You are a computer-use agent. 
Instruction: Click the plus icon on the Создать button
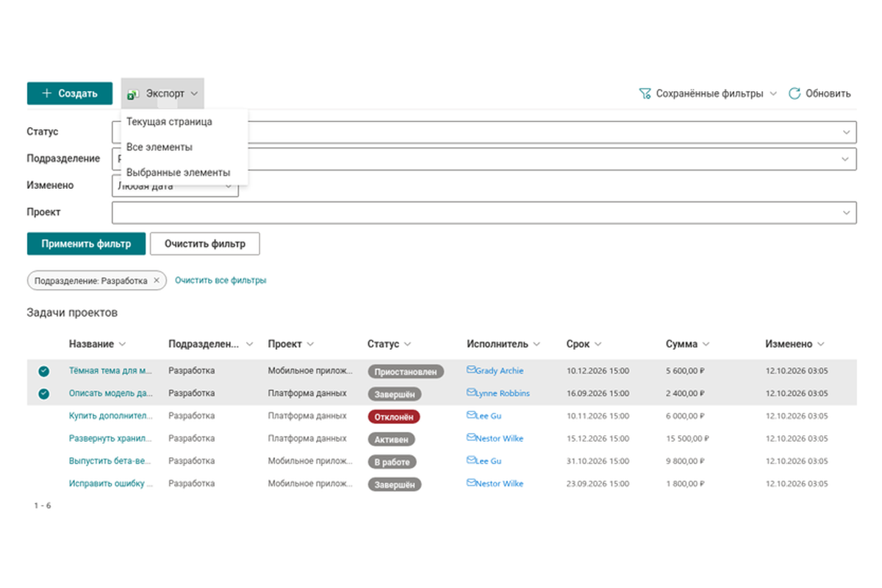(47, 93)
